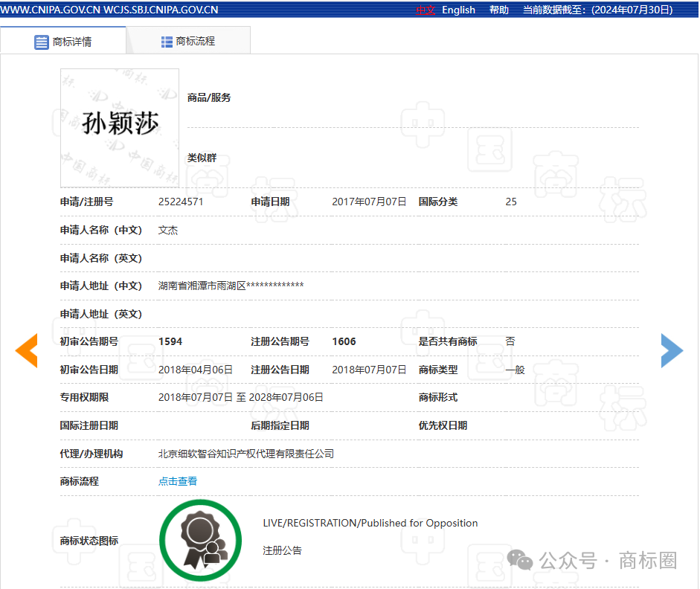The image size is (700, 589).
Task: Click the blue next-record arrow
Action: pos(672,351)
